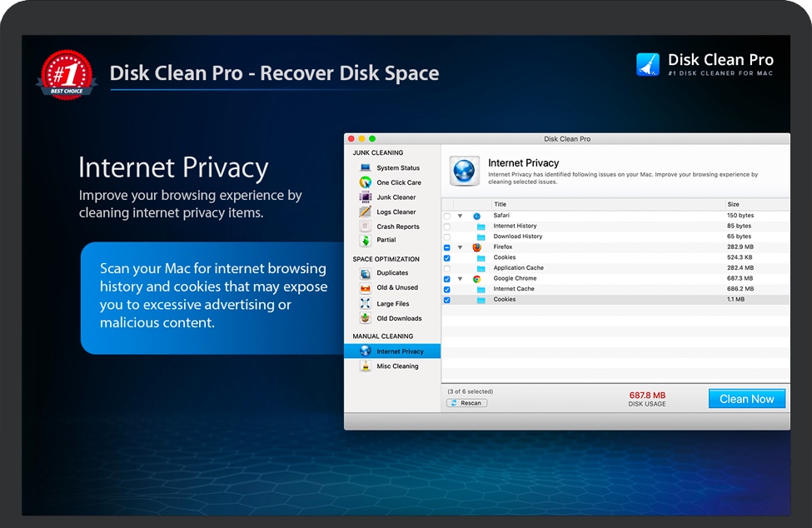This screenshot has height=528, width=812.
Task: Open the Crash Reports icon
Action: coord(365,227)
